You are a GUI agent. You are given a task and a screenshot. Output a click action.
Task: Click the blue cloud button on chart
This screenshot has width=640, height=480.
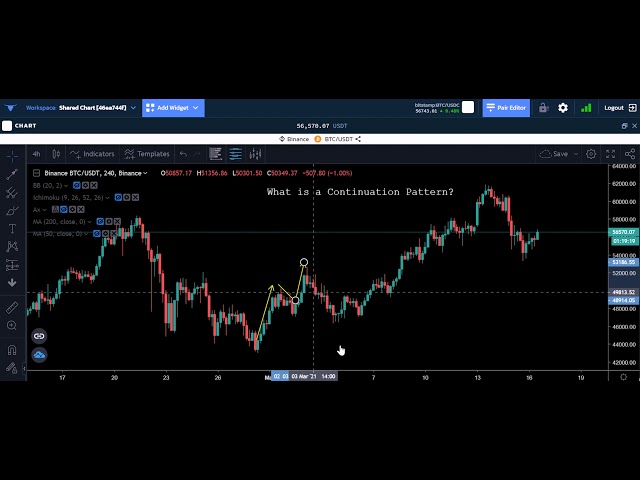click(39, 355)
